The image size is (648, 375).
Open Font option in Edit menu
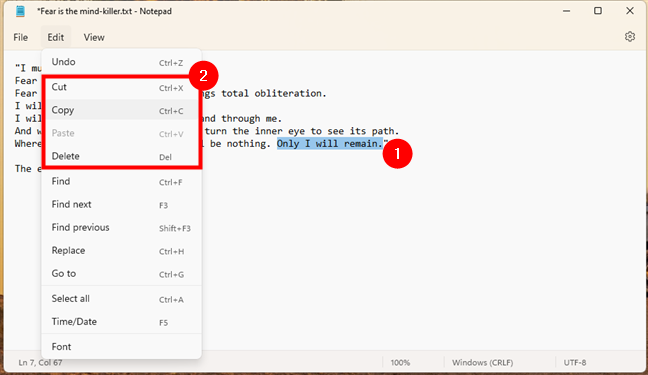[121, 347]
